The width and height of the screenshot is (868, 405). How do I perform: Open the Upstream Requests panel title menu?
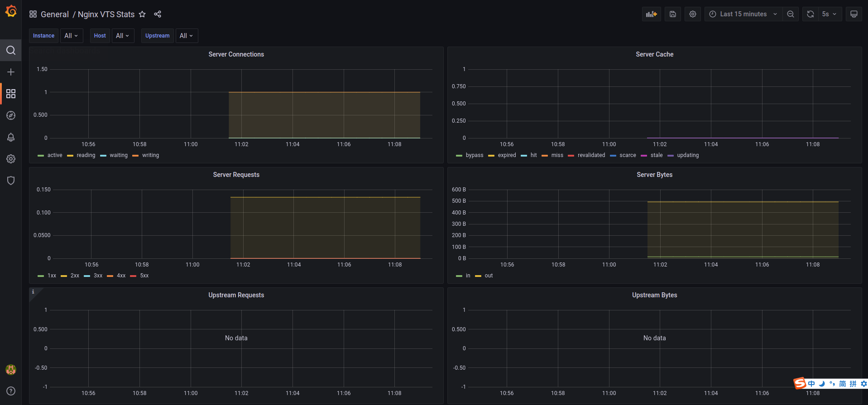[x=236, y=295]
